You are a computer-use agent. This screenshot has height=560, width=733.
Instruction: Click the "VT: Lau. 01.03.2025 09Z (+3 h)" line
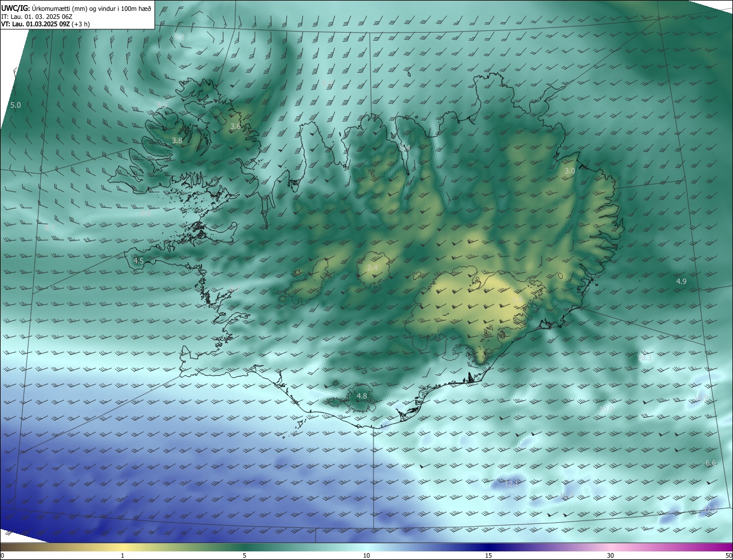46,24
